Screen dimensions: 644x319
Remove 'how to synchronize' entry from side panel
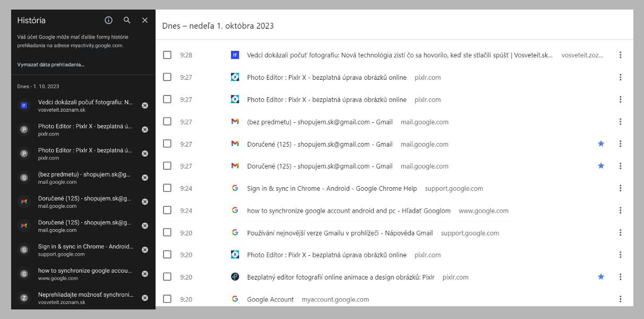[145, 274]
